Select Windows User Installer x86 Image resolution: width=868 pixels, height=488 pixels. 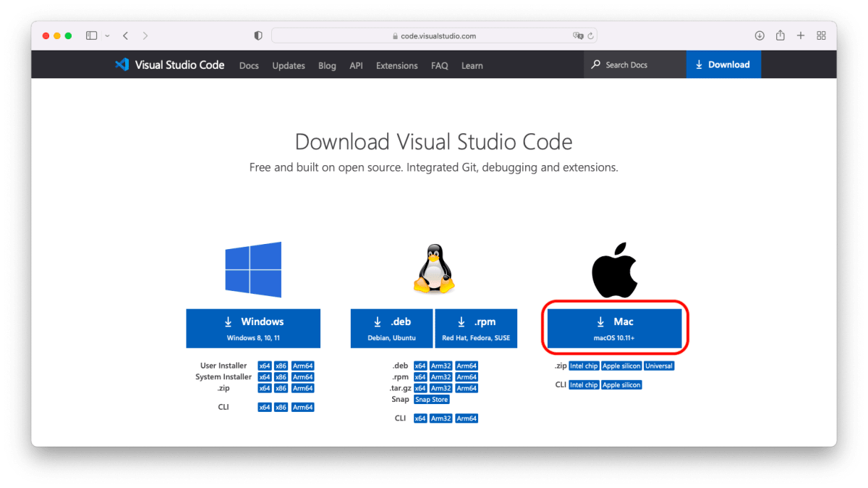point(281,366)
